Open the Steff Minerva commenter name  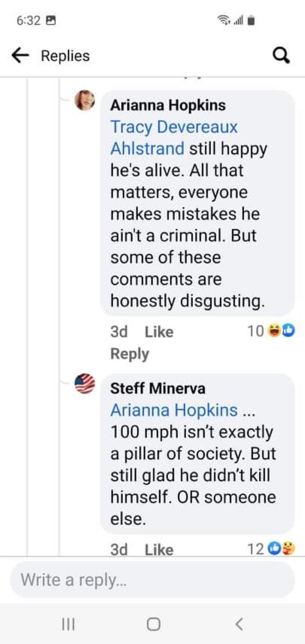tap(157, 388)
